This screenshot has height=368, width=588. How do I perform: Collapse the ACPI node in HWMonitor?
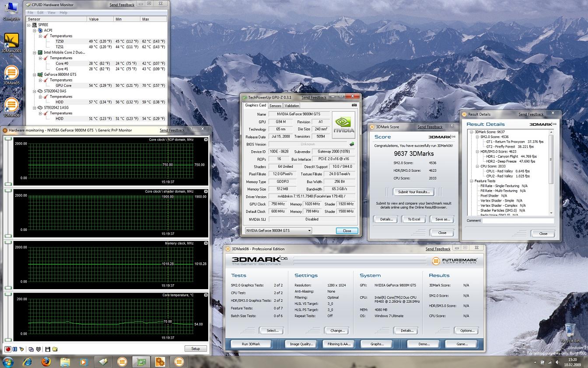tap(35, 30)
